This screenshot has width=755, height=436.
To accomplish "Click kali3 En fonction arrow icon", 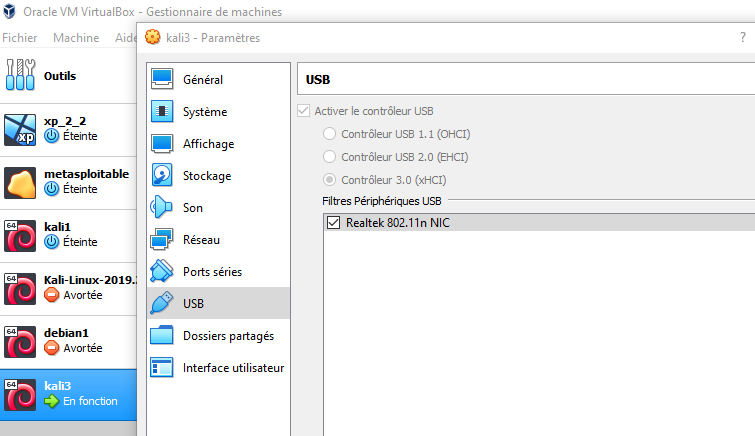I will [52, 401].
